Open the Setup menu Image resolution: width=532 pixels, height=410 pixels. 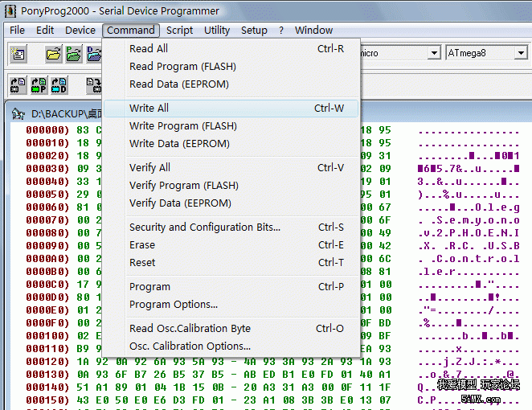(254, 31)
